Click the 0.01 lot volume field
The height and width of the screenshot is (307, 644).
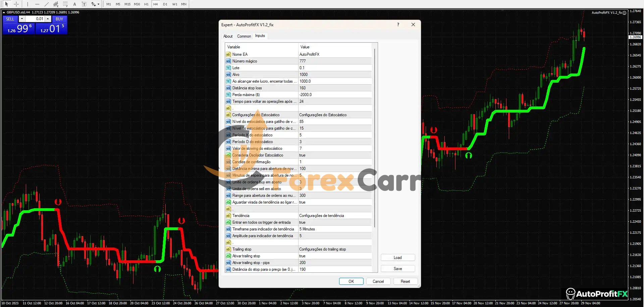coord(35,19)
